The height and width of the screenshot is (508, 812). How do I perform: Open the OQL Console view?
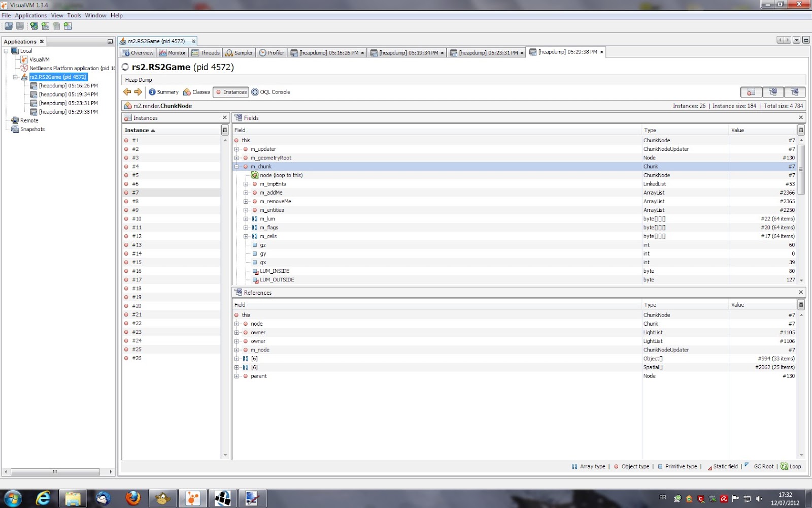[x=271, y=92]
